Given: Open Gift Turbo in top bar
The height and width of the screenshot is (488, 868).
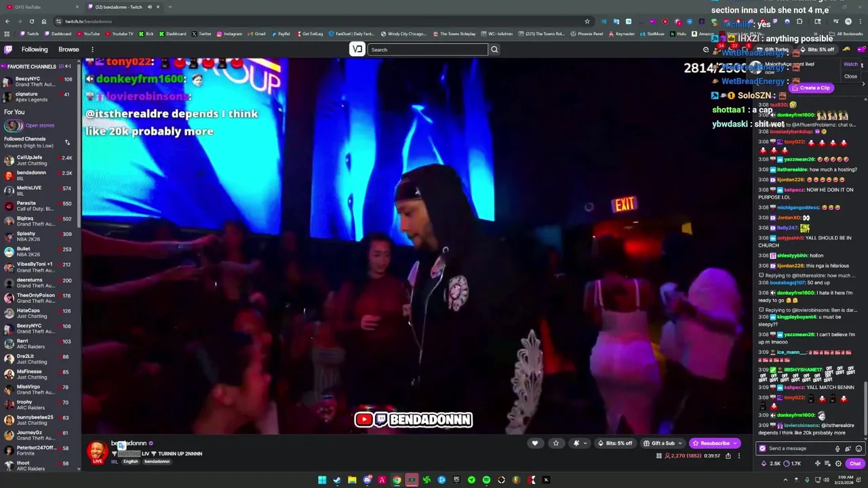Looking at the screenshot, I should [x=773, y=49].
